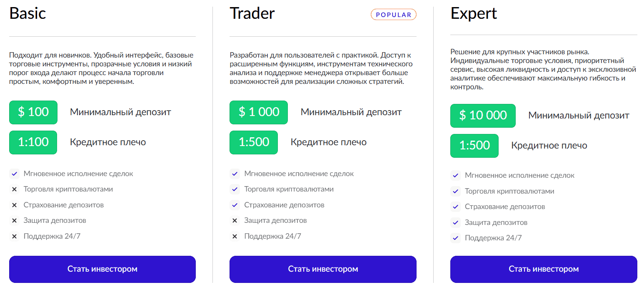Click Стать инвестором under the Expert plan
Image resolution: width=644 pixels, height=285 pixels.
click(x=543, y=269)
